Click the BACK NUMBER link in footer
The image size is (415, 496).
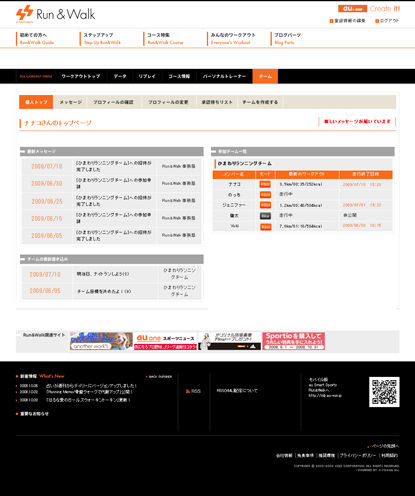(159, 377)
